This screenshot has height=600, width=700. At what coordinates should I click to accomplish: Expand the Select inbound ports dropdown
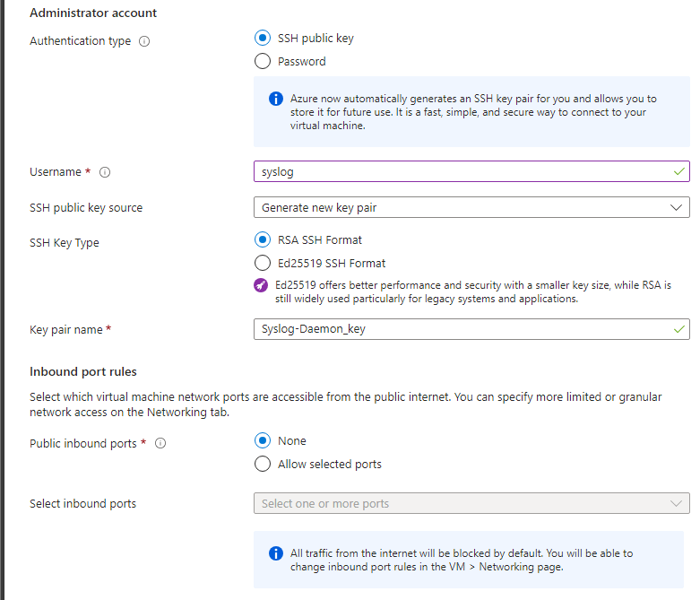[x=471, y=503]
